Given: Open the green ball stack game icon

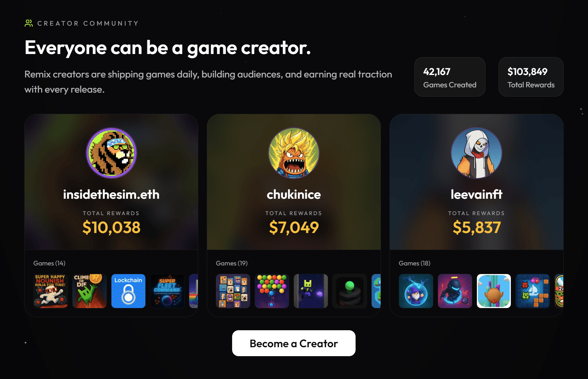Looking at the screenshot, I should point(350,291).
